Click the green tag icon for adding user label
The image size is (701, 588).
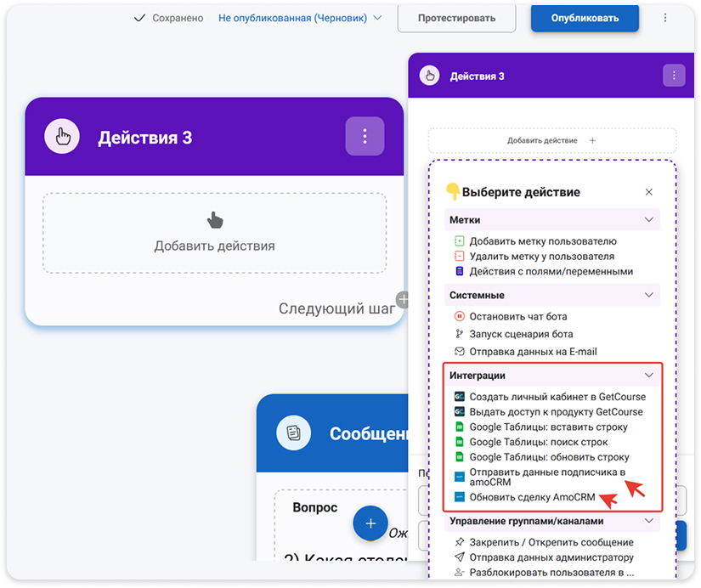460,240
